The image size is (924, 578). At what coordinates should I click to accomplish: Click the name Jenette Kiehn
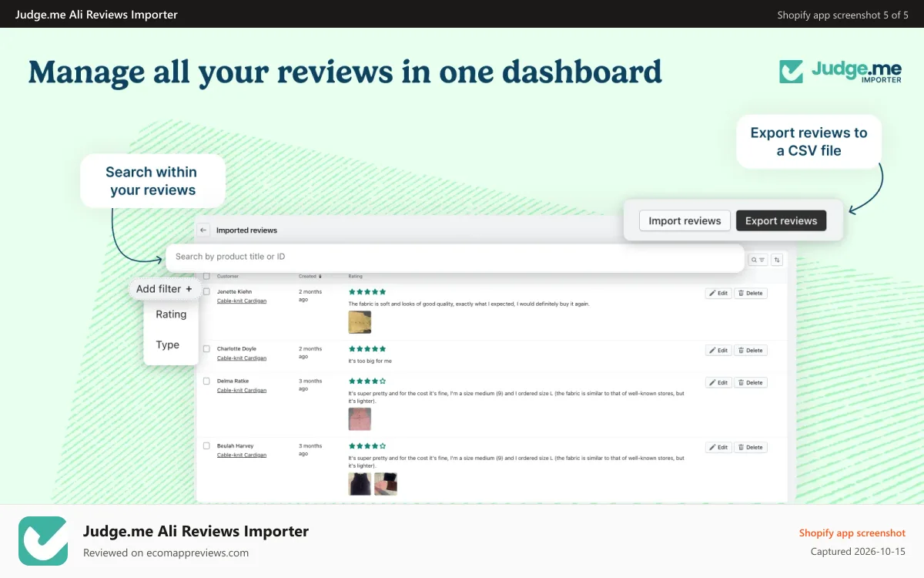(234, 292)
